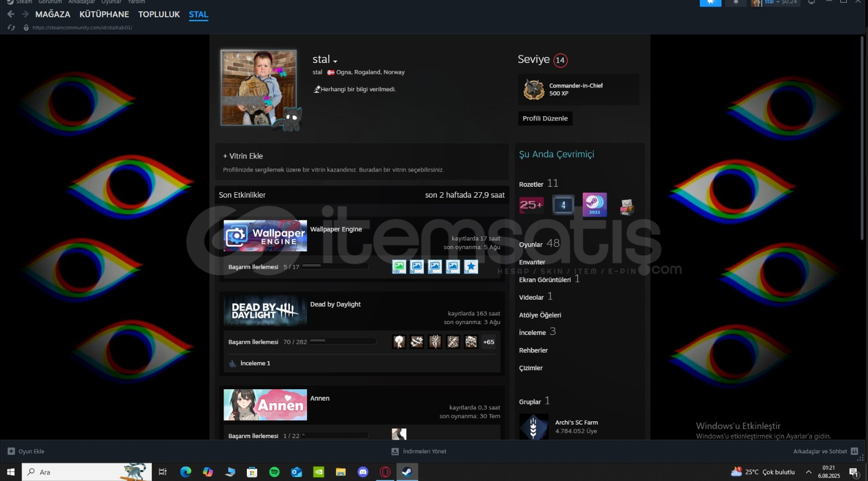Click the steamcommunity URL address field
The image size is (868, 481).
(82, 28)
